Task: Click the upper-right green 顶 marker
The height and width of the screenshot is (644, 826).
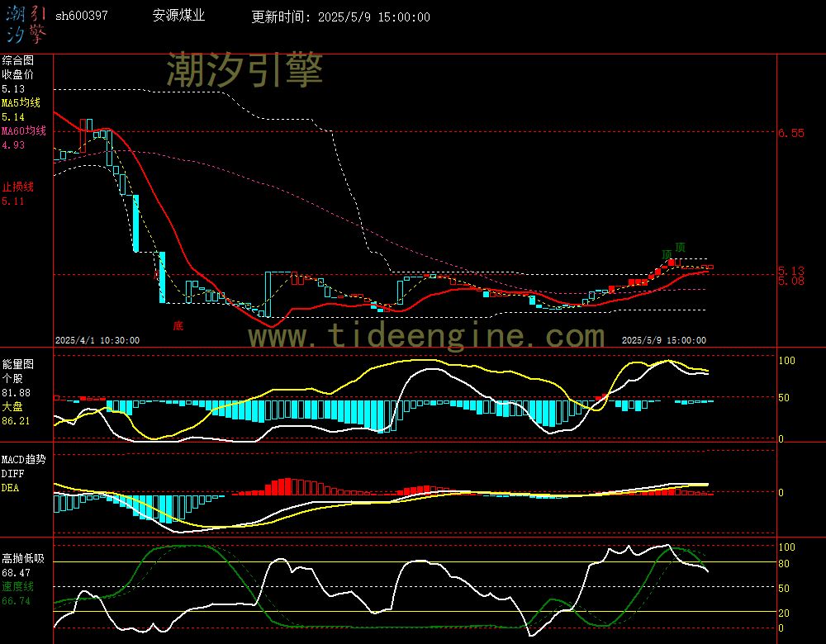Action: click(680, 247)
